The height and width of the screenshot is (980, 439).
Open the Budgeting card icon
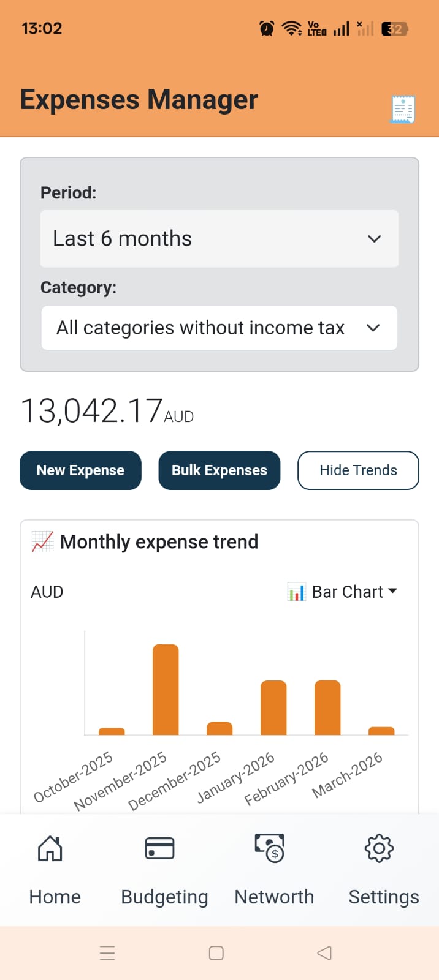coord(159,848)
